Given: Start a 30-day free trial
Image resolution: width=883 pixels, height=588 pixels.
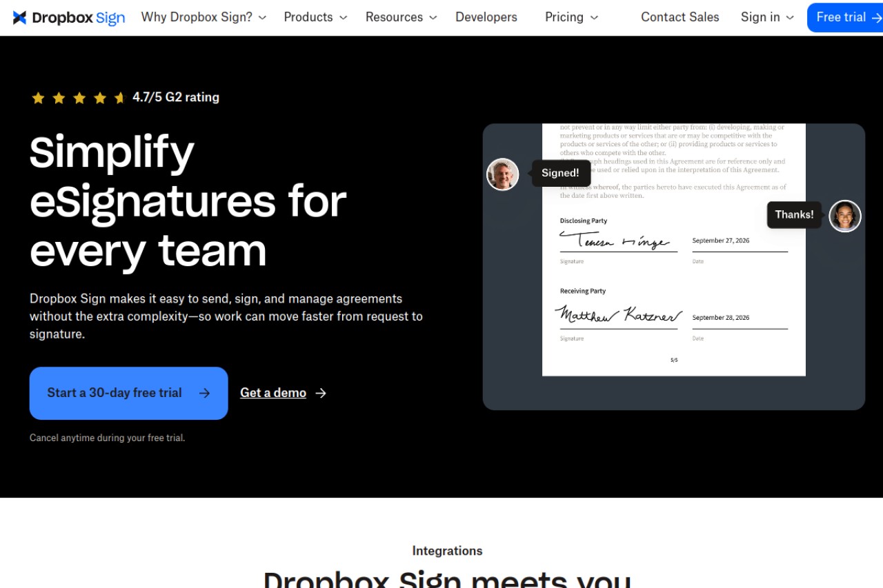Looking at the screenshot, I should 129,393.
